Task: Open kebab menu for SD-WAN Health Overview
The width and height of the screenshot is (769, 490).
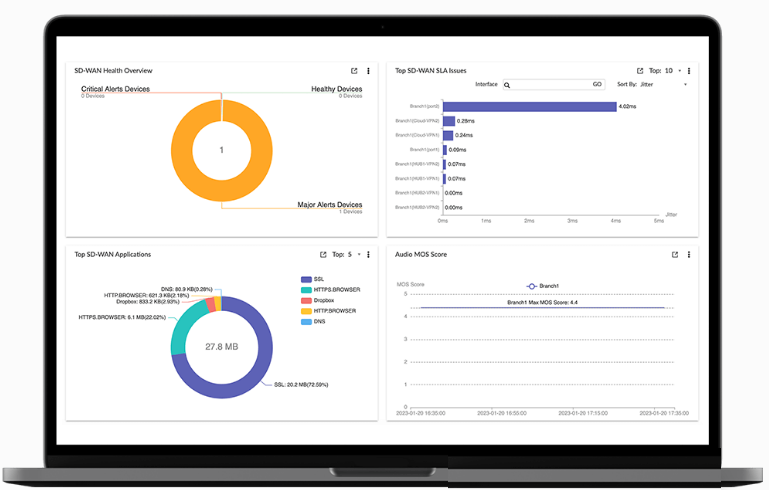Action: coord(368,71)
